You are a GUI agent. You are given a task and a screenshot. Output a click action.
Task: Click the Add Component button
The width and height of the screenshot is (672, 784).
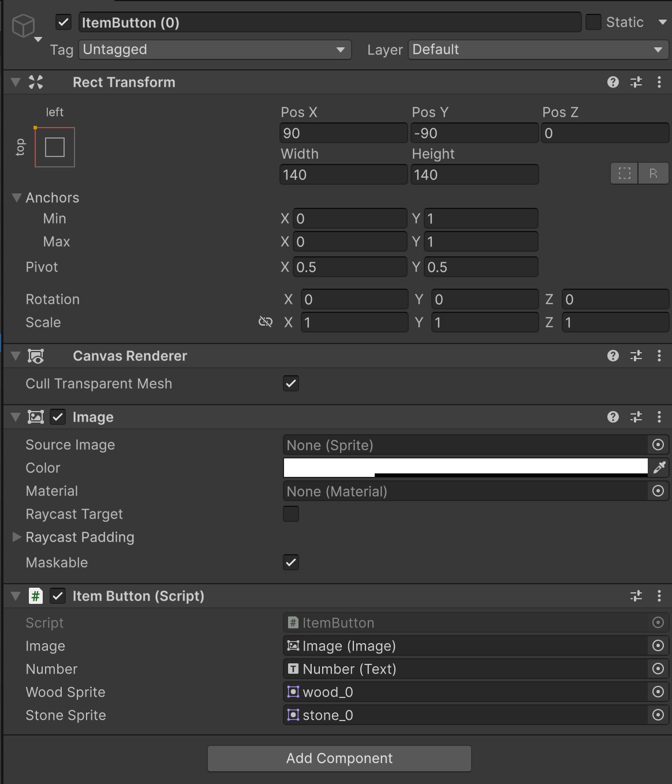coord(339,759)
